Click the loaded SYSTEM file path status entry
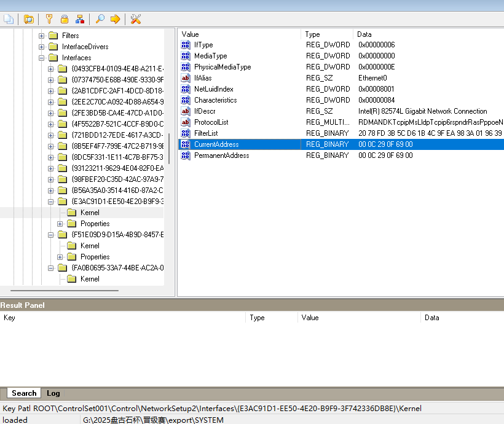The image size is (504, 424). (x=153, y=420)
